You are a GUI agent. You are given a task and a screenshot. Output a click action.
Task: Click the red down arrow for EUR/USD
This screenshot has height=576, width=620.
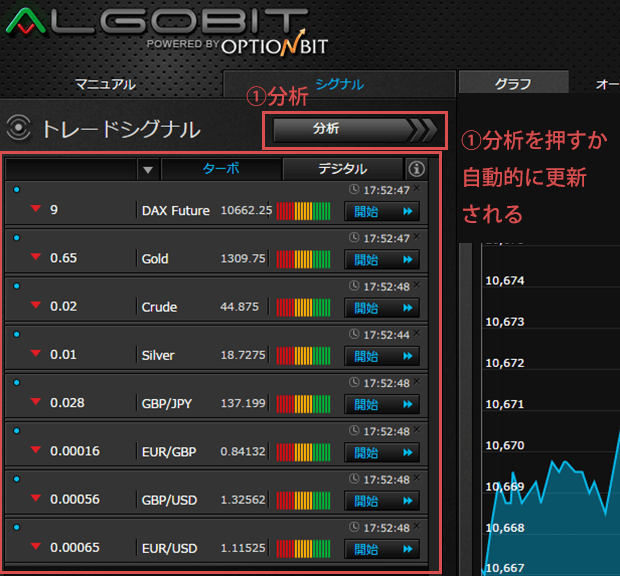point(36,546)
